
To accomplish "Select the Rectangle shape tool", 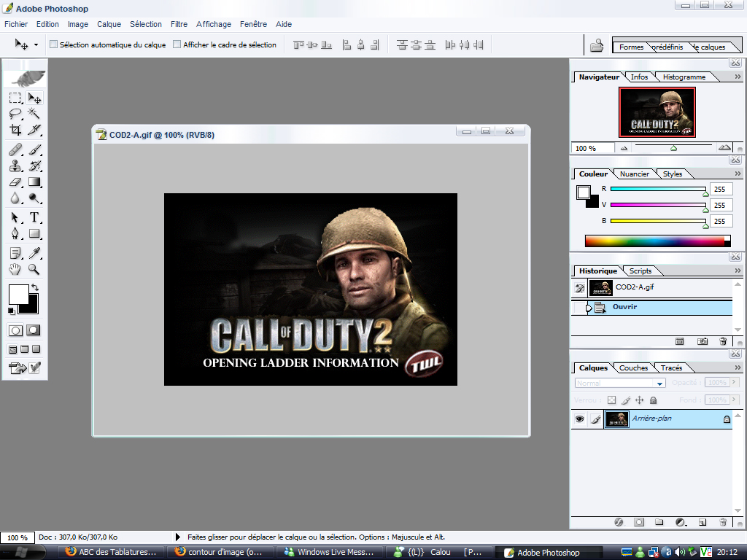I will click(x=34, y=233).
